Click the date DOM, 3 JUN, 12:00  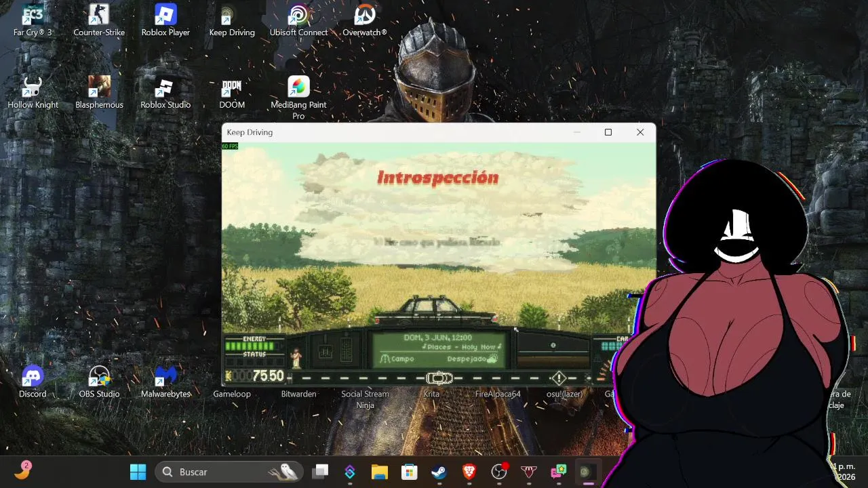[438, 338]
